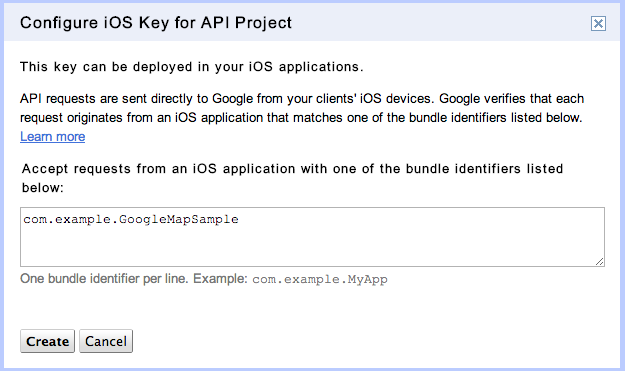The width and height of the screenshot is (625, 371).
Task: Click the 'This key can be deployed' sentence
Action: tap(192, 67)
